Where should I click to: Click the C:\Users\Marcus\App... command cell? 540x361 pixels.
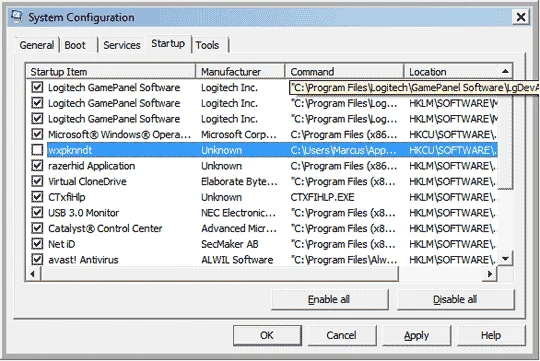click(343, 150)
